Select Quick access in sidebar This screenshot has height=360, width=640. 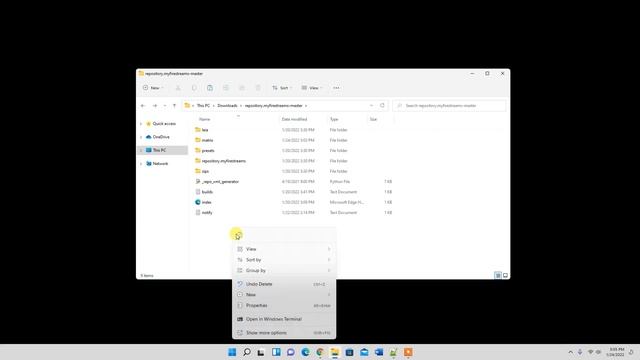click(x=164, y=124)
